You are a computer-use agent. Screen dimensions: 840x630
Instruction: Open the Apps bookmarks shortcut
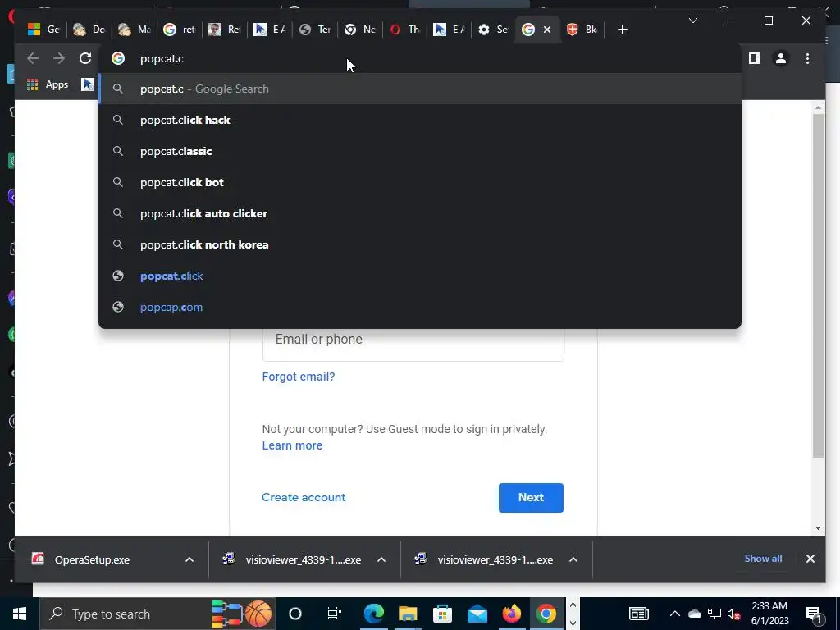48,84
